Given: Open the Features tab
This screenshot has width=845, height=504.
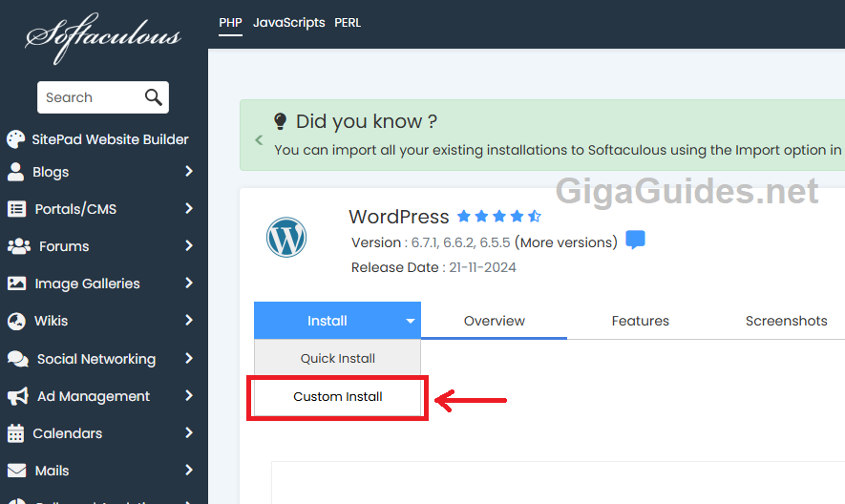Looking at the screenshot, I should click(641, 321).
